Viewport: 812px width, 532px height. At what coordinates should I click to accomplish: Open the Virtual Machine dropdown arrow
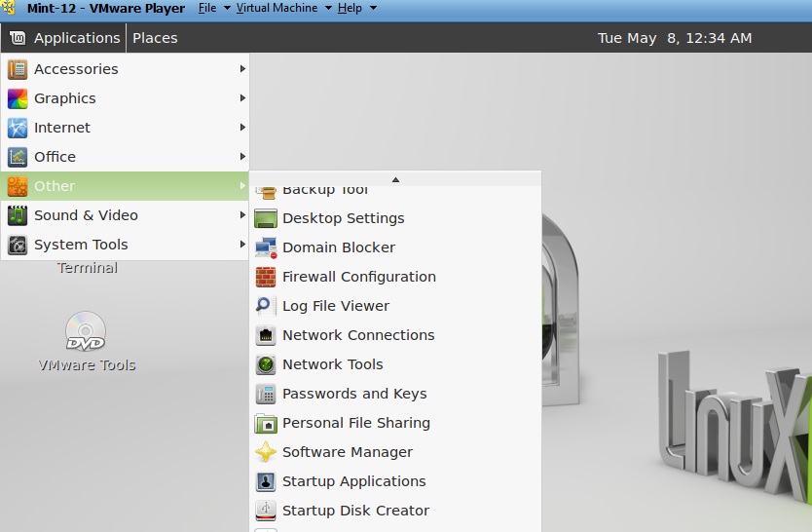pyautogui.click(x=328, y=9)
